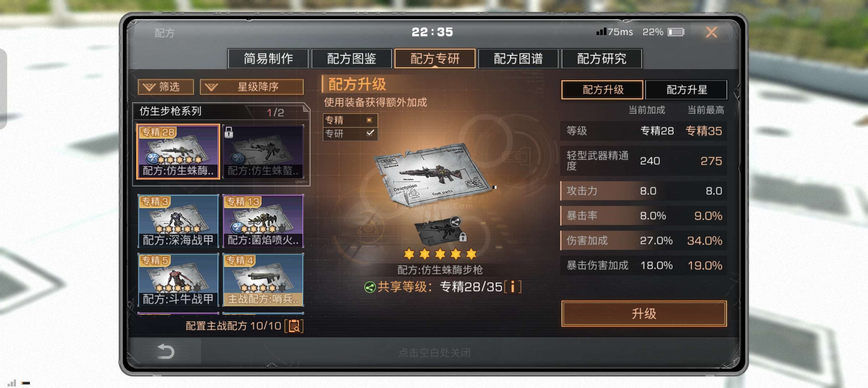
Task: Tap the back arrow icon
Action: (x=166, y=351)
